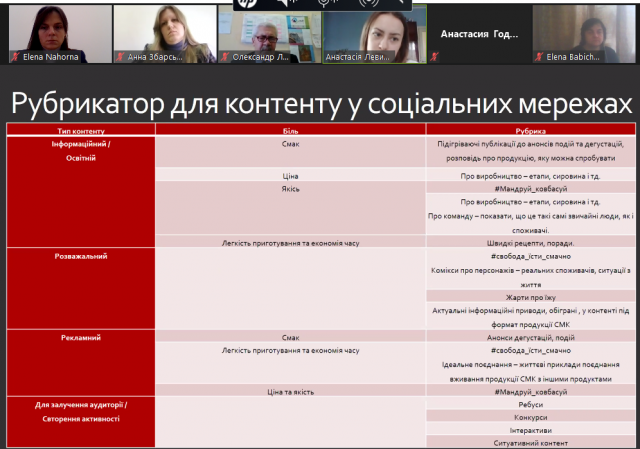Click Elena Babich's muted microphone icon
640x449 pixels.
[x=539, y=57]
